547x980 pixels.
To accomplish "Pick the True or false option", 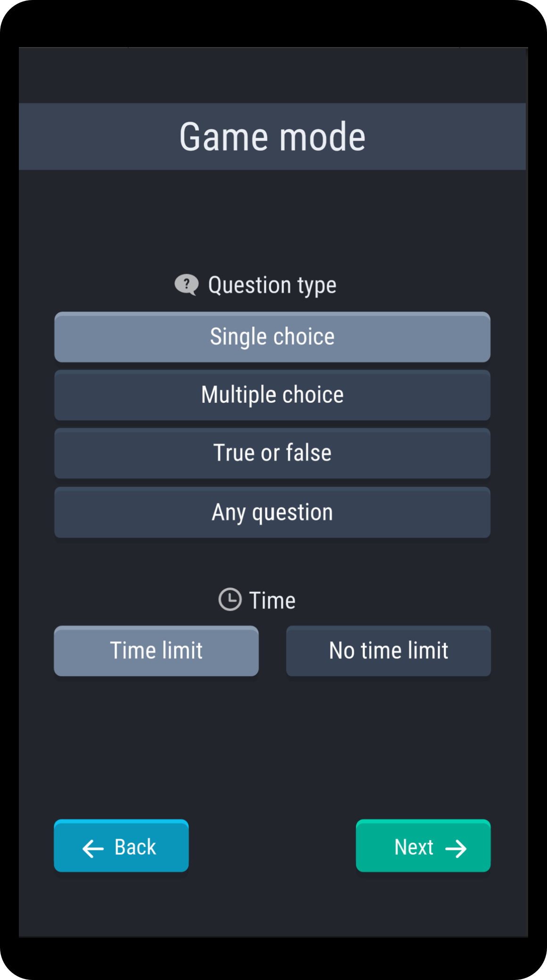I will pos(272,453).
